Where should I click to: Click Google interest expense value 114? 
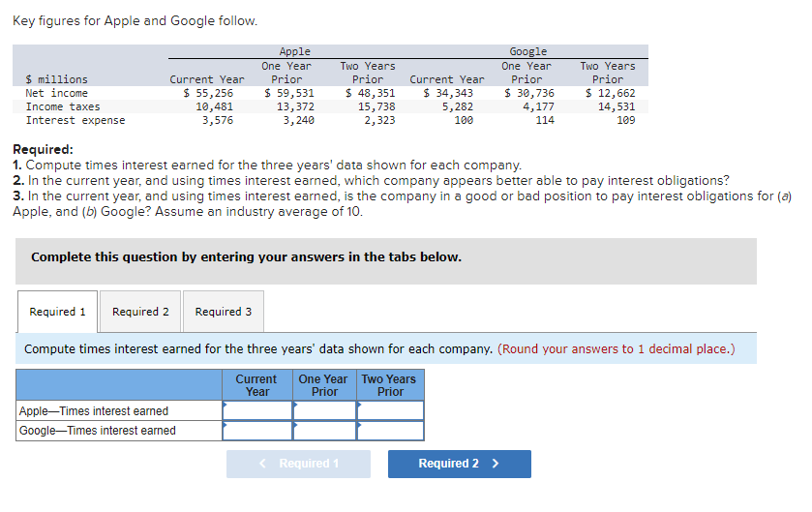545,120
